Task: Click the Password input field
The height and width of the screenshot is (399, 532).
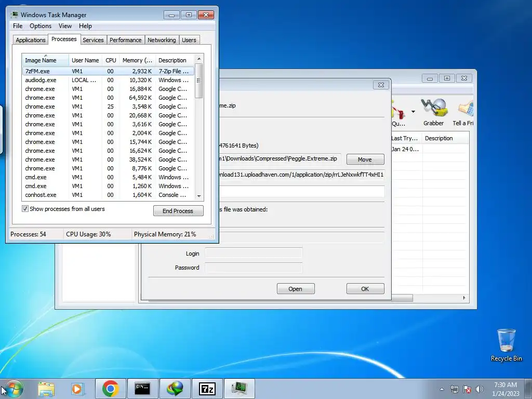Action: click(x=254, y=268)
